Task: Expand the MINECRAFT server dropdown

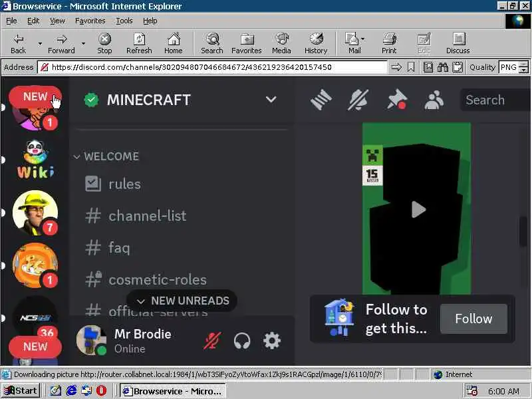Action: [271, 99]
